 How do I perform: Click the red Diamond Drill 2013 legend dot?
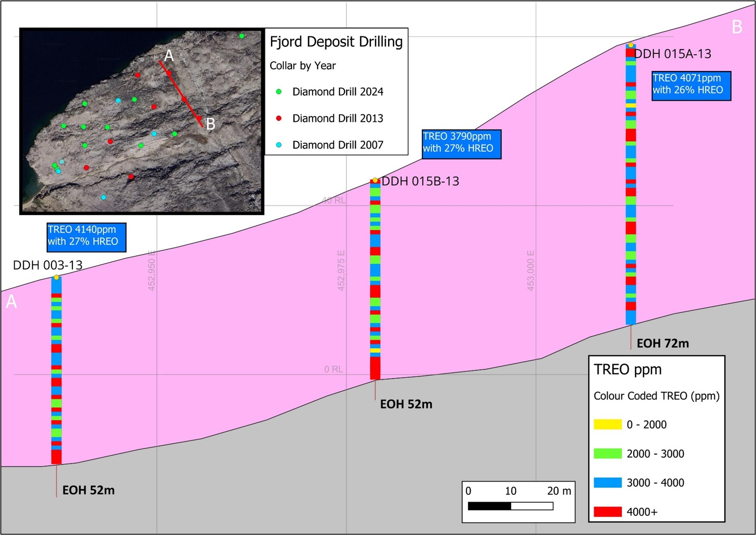click(x=279, y=118)
